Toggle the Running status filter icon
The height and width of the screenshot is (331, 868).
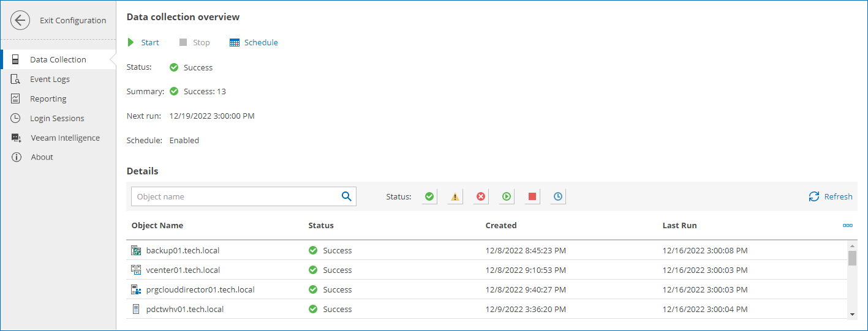tap(507, 196)
